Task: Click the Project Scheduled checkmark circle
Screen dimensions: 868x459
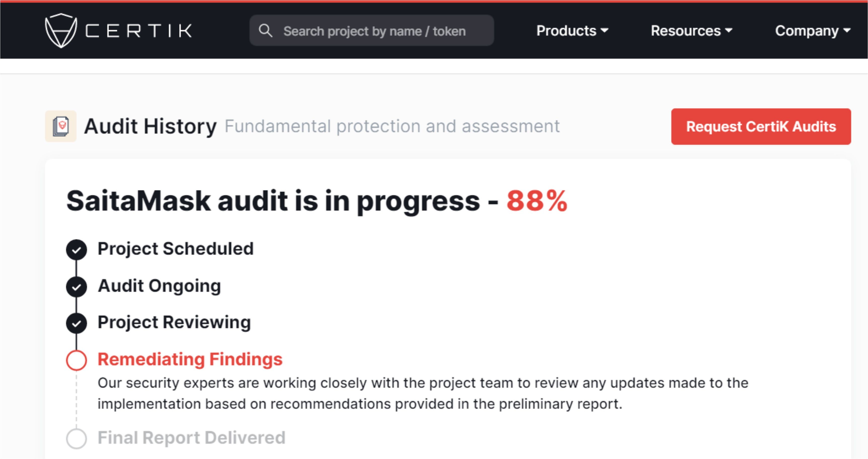Action: tap(77, 250)
